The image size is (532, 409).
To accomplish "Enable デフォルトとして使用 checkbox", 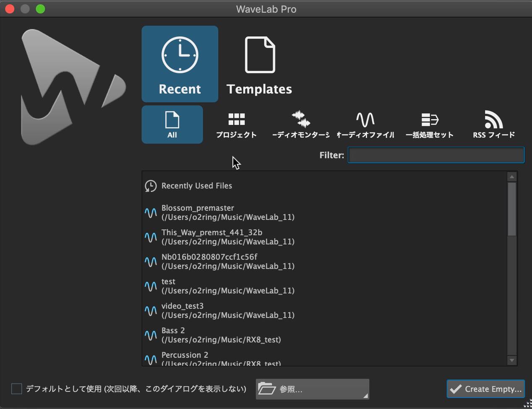I will pos(17,389).
